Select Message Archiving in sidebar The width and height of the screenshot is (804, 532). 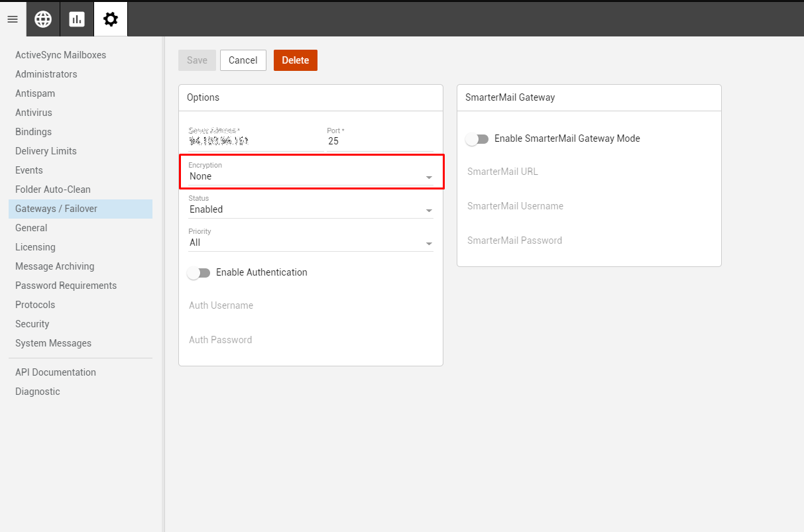coord(54,266)
